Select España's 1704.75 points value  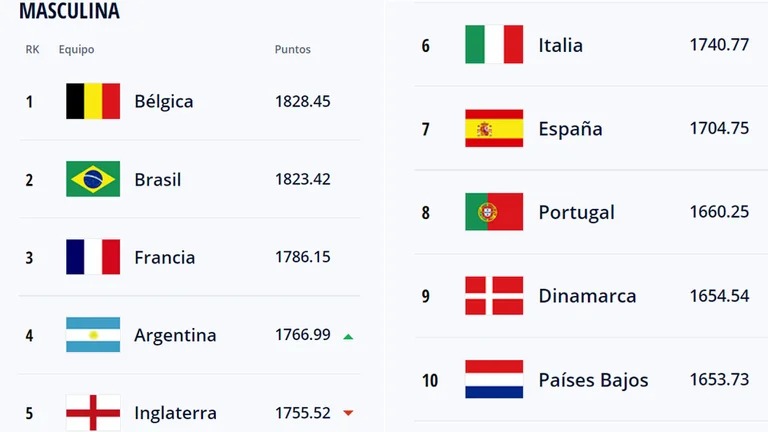click(x=719, y=128)
